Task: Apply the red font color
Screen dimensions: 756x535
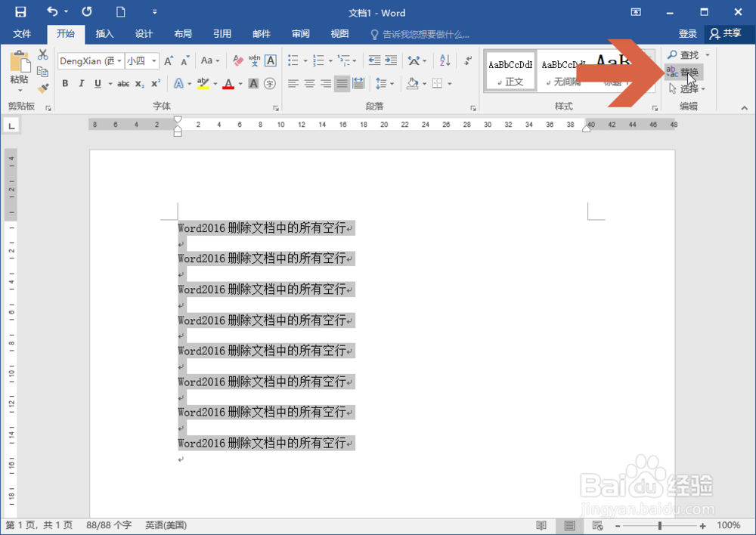Action: [228, 84]
